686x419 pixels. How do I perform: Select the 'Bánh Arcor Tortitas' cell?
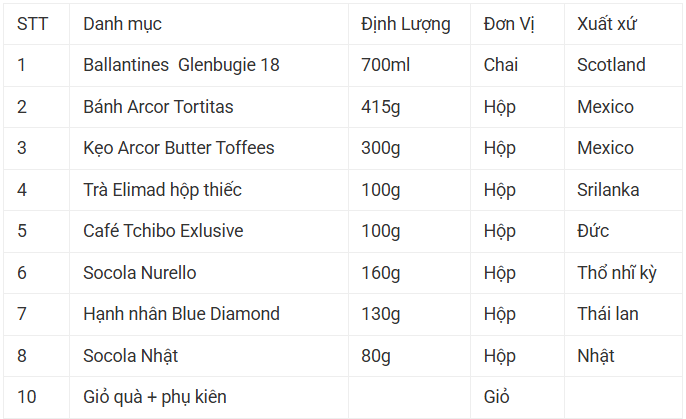coord(158,107)
